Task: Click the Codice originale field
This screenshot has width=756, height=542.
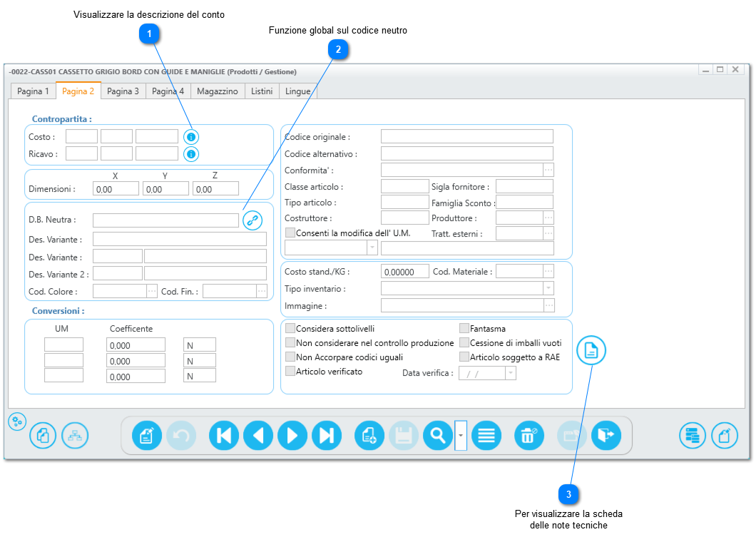Action: [x=466, y=136]
